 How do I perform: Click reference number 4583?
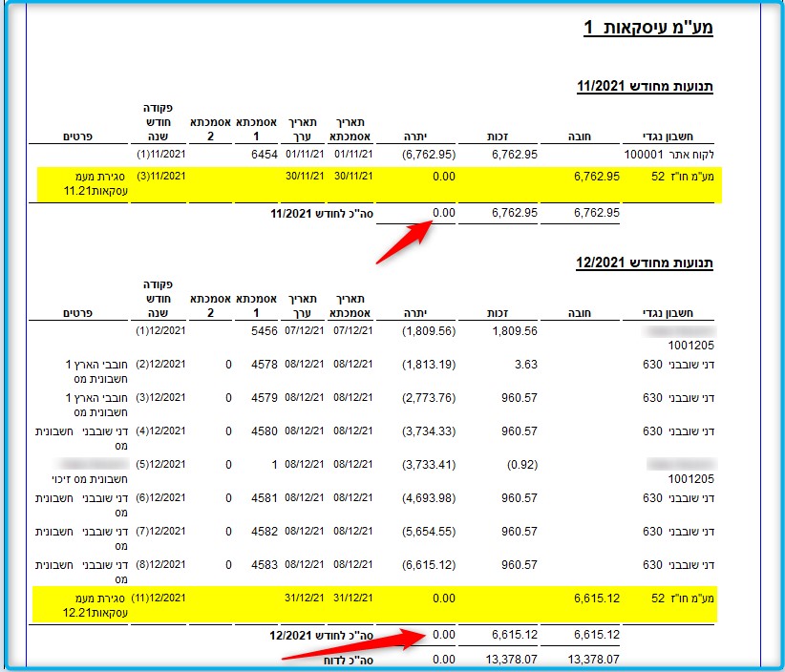point(264,565)
